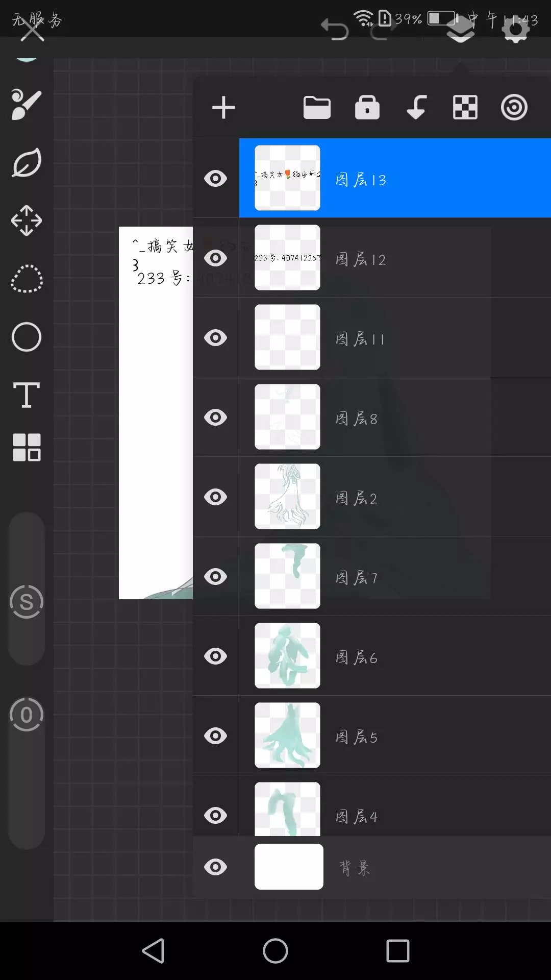The image size is (551, 980).
Task: Select the smudge leaf tool
Action: click(x=27, y=163)
